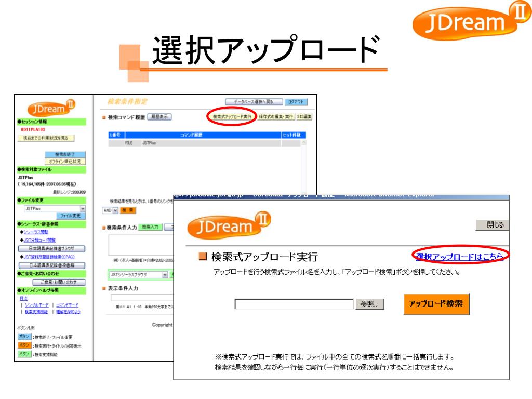Click the 選択アップロードはこちら link
The image size is (532, 399).
459,257
